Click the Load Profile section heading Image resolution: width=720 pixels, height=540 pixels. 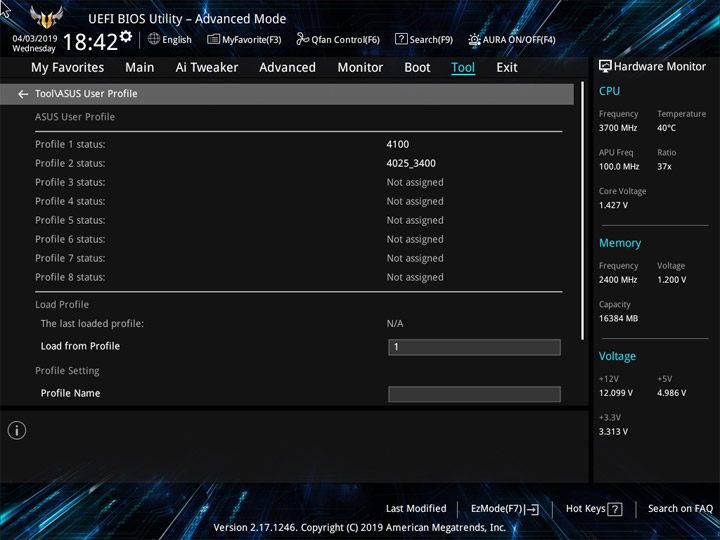[62, 304]
